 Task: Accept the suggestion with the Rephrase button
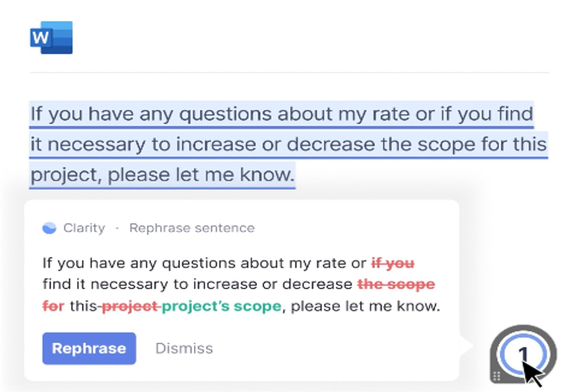coord(89,348)
